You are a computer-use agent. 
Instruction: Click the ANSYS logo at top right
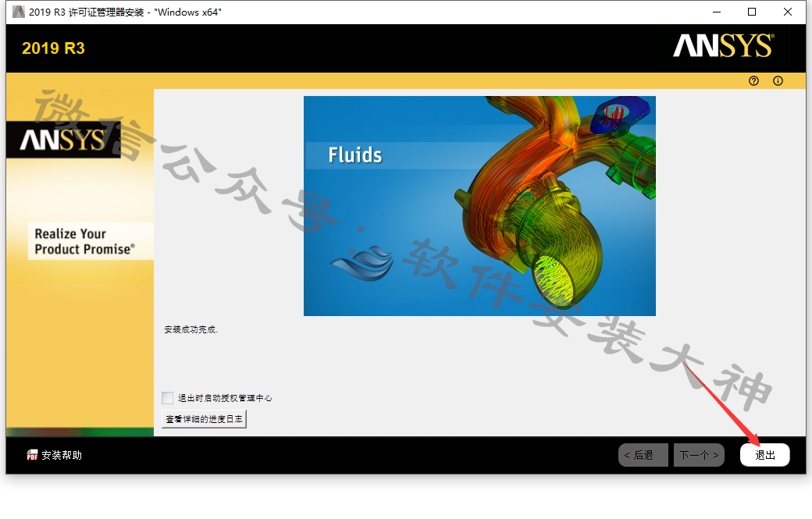point(724,45)
